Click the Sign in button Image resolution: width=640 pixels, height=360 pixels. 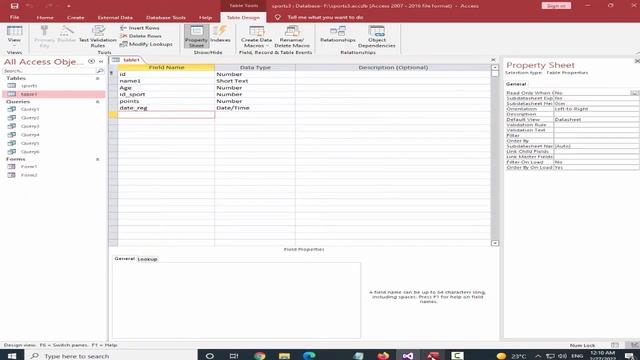[556, 6]
